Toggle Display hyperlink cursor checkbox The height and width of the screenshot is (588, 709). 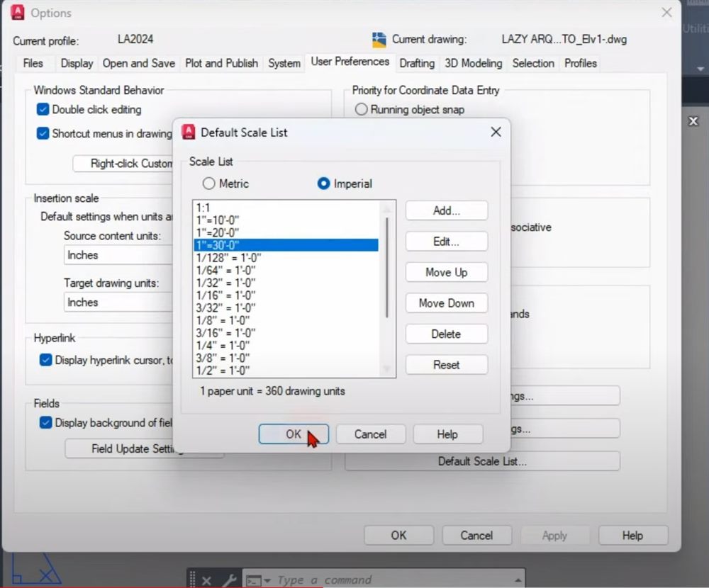pyautogui.click(x=45, y=360)
